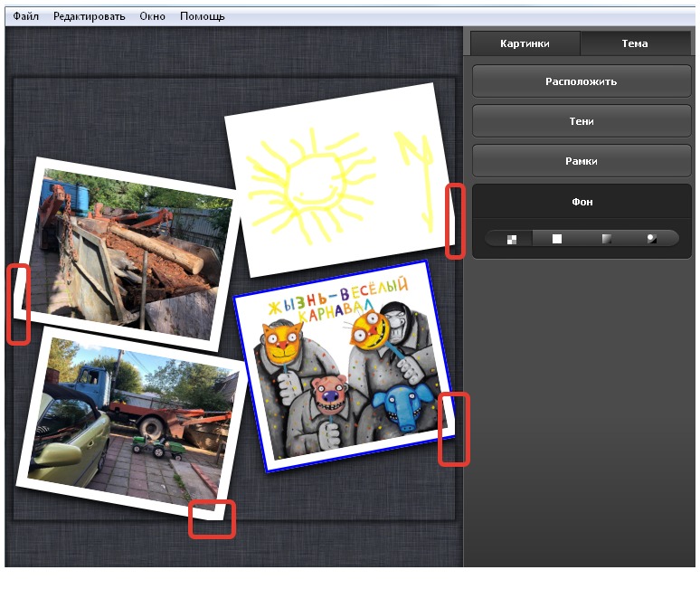
Task: Select the yellow sun drawing picture
Action: click(339, 179)
